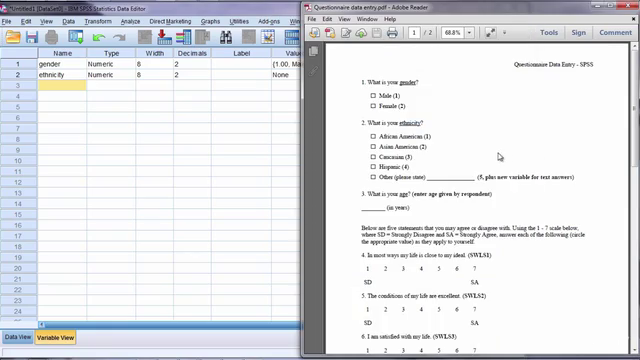Tick the Other (please state) checkbox

tap(373, 177)
